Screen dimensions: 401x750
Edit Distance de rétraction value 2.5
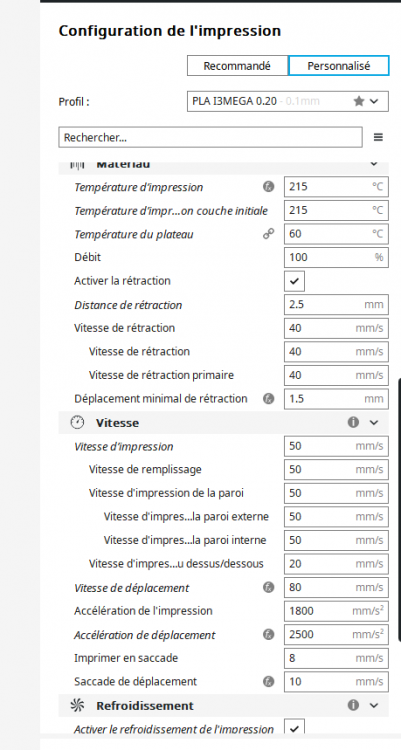tap(336, 305)
